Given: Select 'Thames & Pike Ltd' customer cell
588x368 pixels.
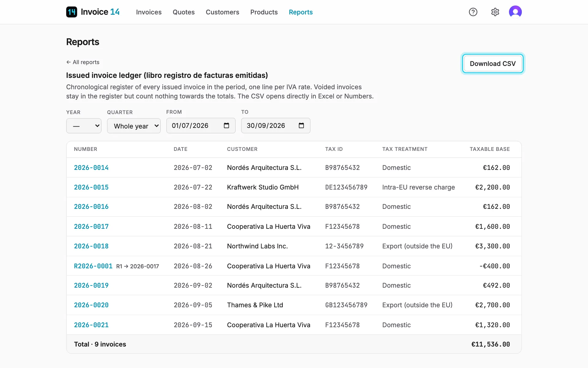Looking at the screenshot, I should point(255,305).
